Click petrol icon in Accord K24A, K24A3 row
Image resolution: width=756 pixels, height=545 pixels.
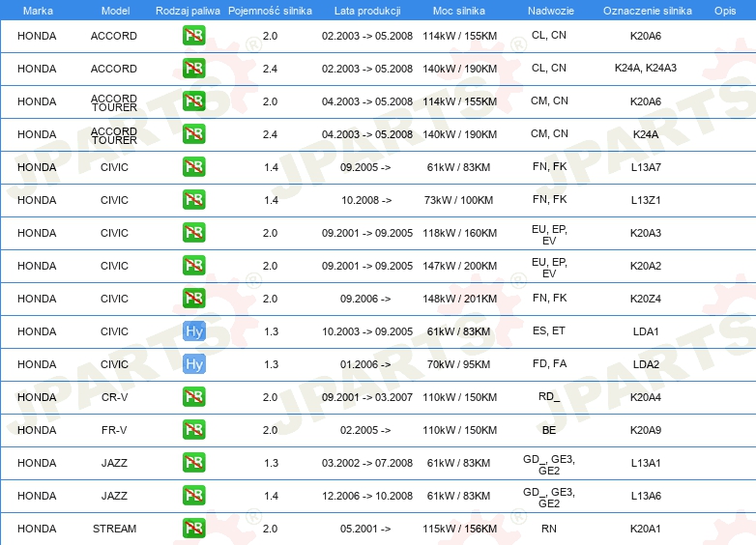[x=193, y=68]
